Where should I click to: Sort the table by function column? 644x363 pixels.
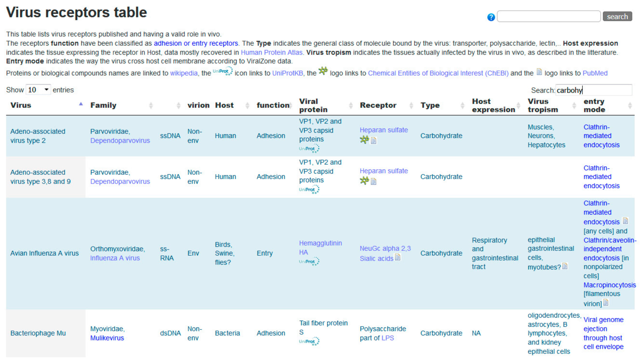coord(274,105)
